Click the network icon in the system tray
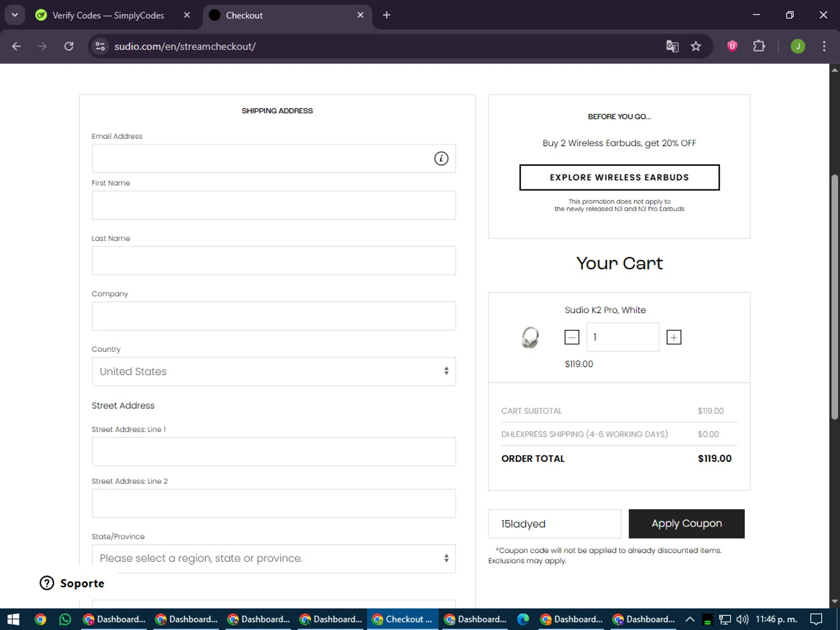 tap(725, 619)
